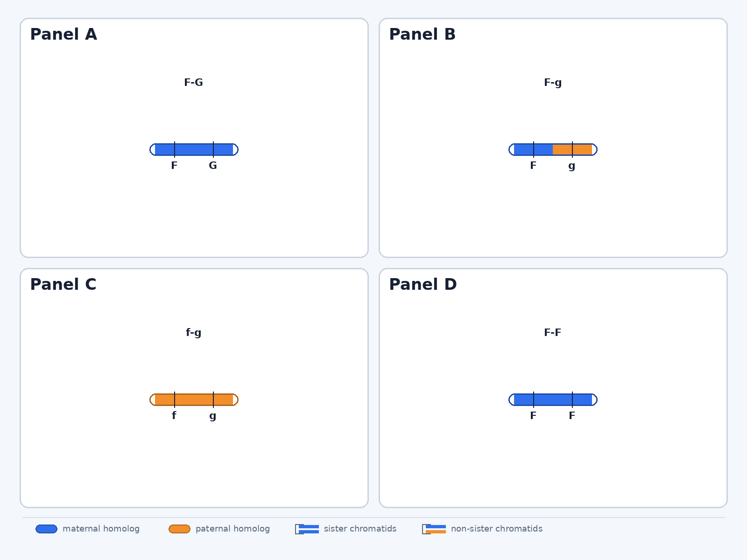Click the Panel C title
Image resolution: width=747 pixels, height=560 pixels.
(x=63, y=284)
